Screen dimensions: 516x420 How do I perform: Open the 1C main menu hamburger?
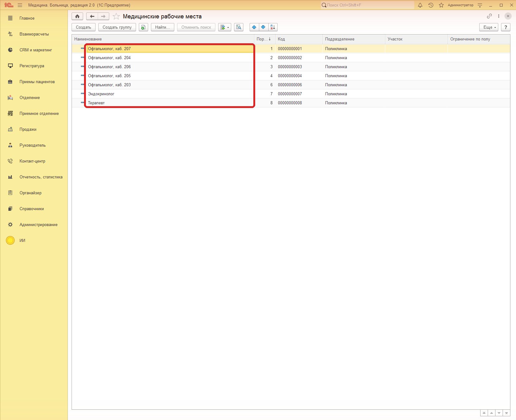coord(20,5)
